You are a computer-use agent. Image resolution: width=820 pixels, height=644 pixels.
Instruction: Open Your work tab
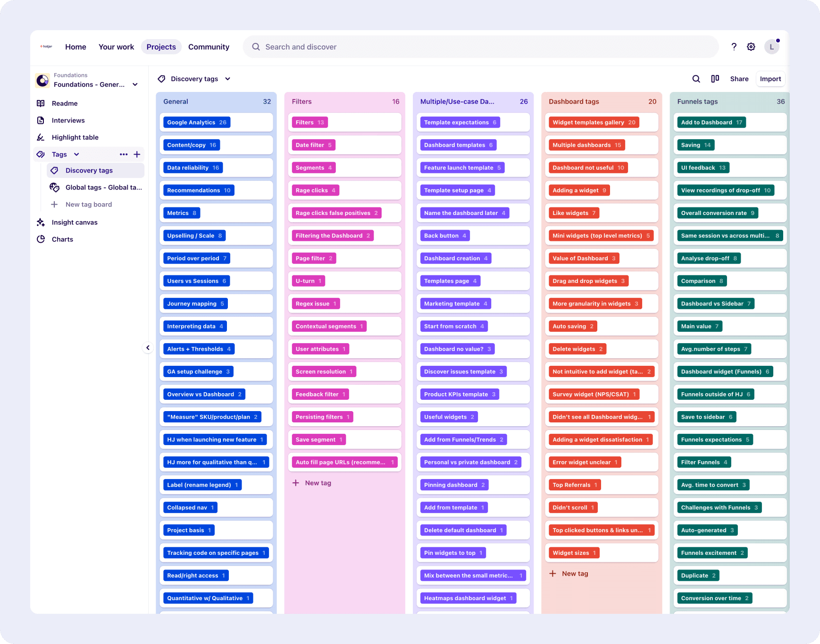click(116, 47)
